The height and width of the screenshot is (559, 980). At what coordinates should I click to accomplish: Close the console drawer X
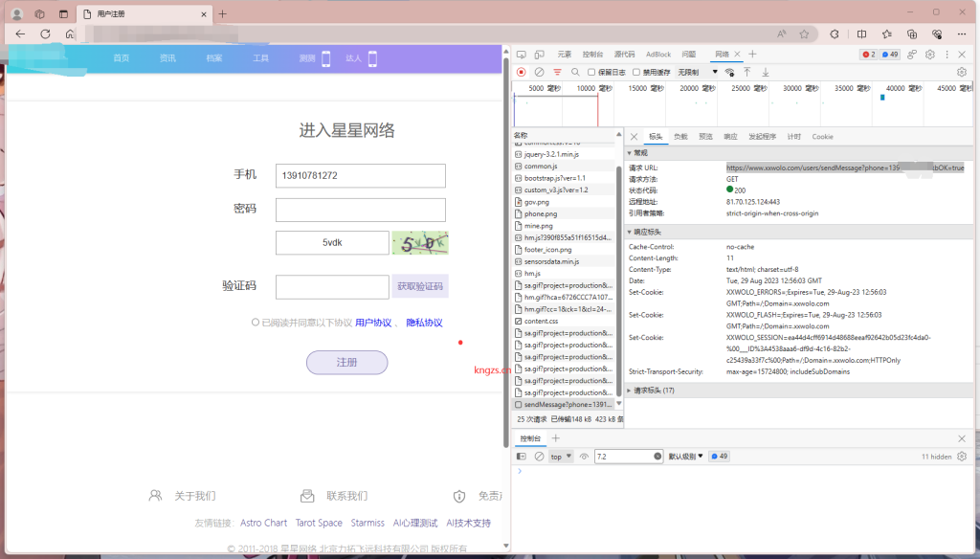[x=962, y=438]
